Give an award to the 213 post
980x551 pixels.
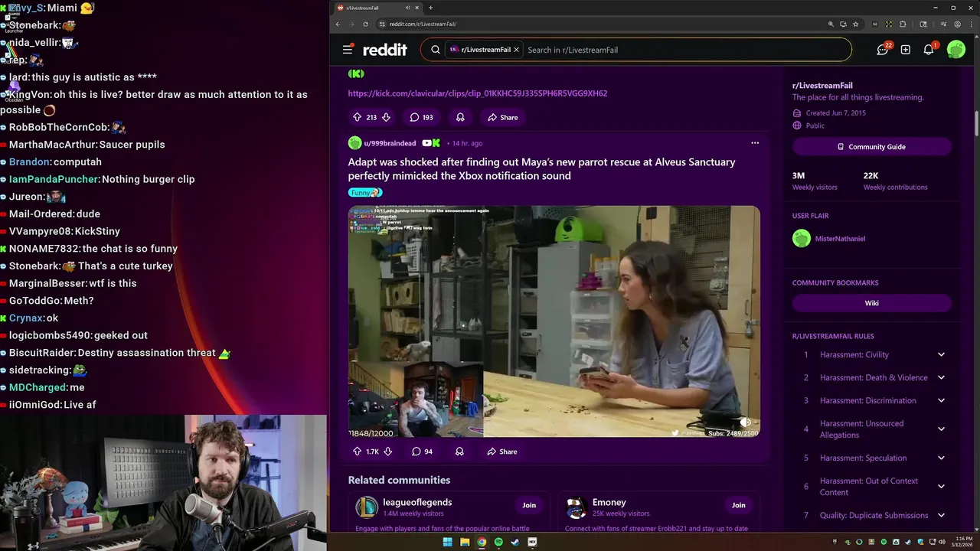pos(460,117)
